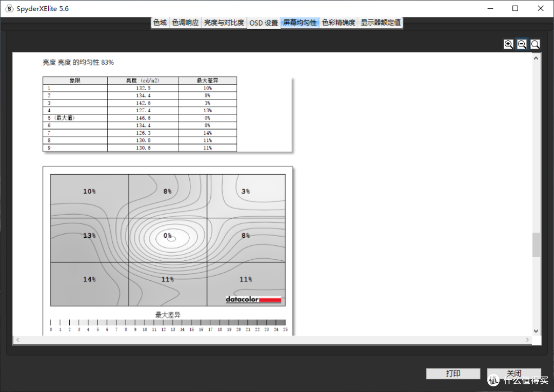Click the 130.8 brightness value
The image size is (554, 392).
pos(143,140)
